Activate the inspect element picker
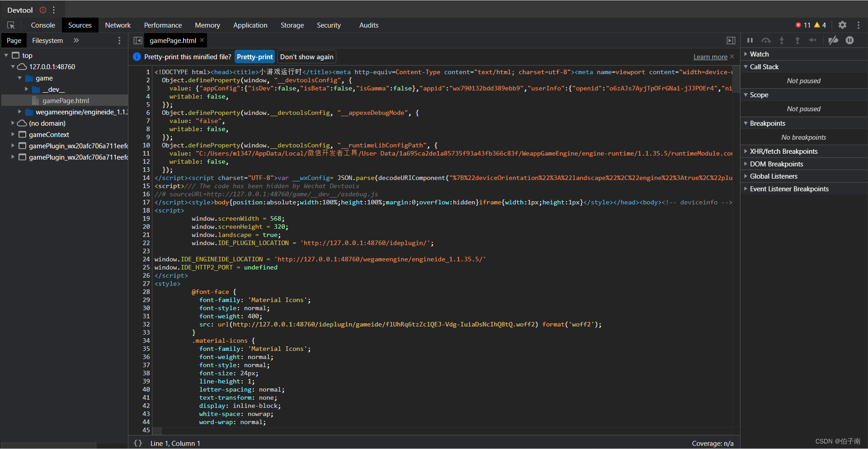 click(x=11, y=25)
